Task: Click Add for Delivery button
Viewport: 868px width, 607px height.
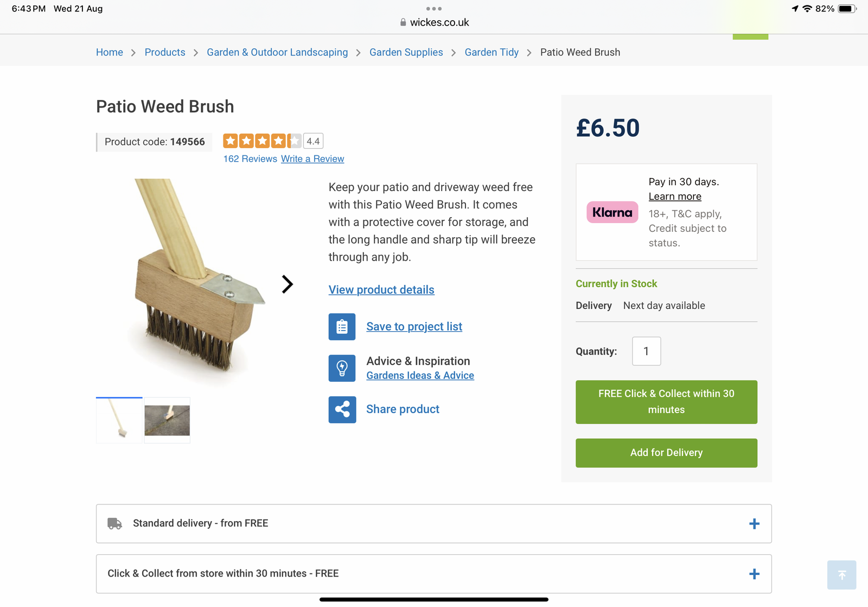Action: click(666, 453)
